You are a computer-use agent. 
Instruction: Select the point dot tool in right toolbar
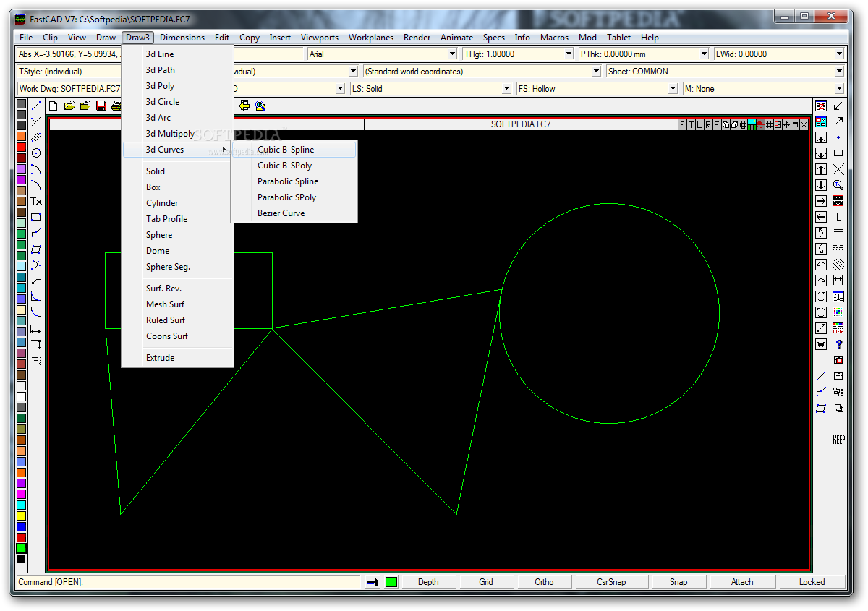[838, 137]
